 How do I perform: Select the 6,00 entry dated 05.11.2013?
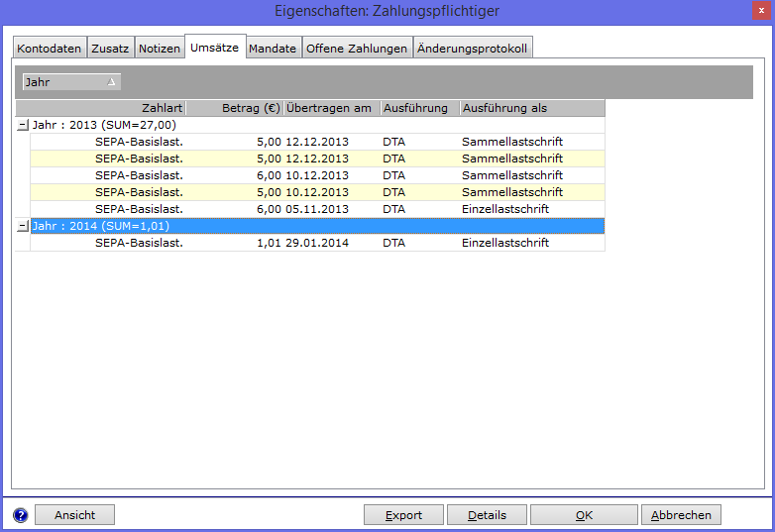coord(317,209)
